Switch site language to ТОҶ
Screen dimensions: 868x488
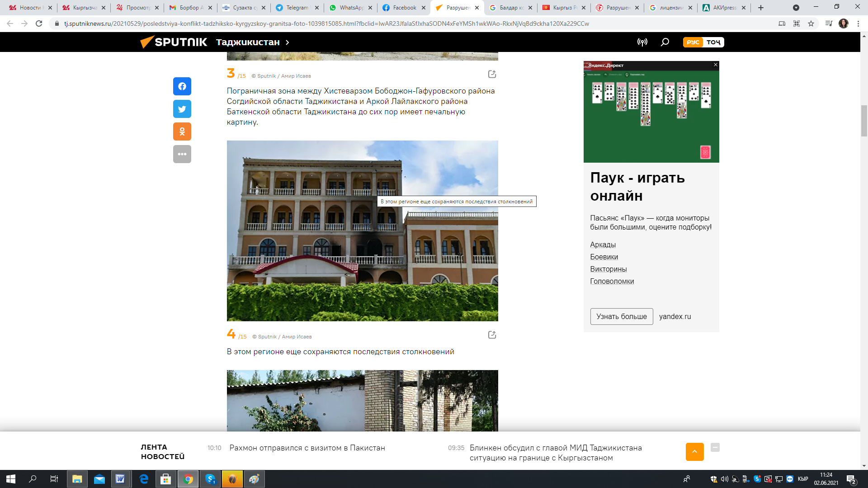[x=713, y=42]
